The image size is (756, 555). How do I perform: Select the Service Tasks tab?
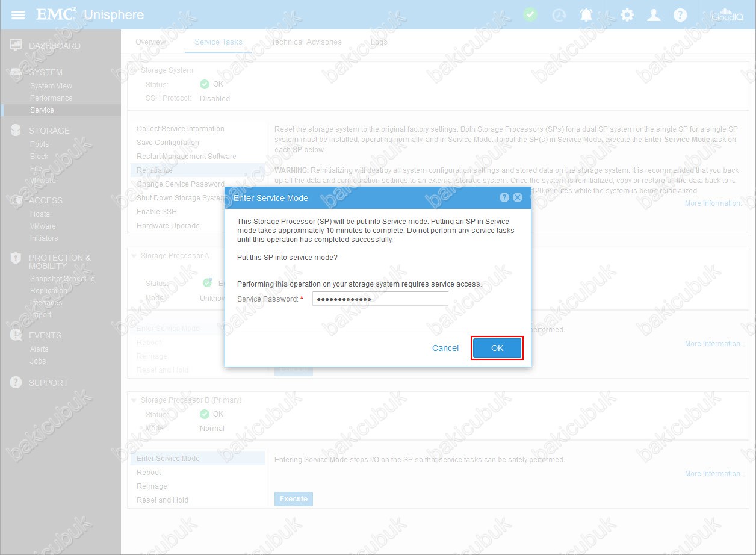tap(218, 42)
